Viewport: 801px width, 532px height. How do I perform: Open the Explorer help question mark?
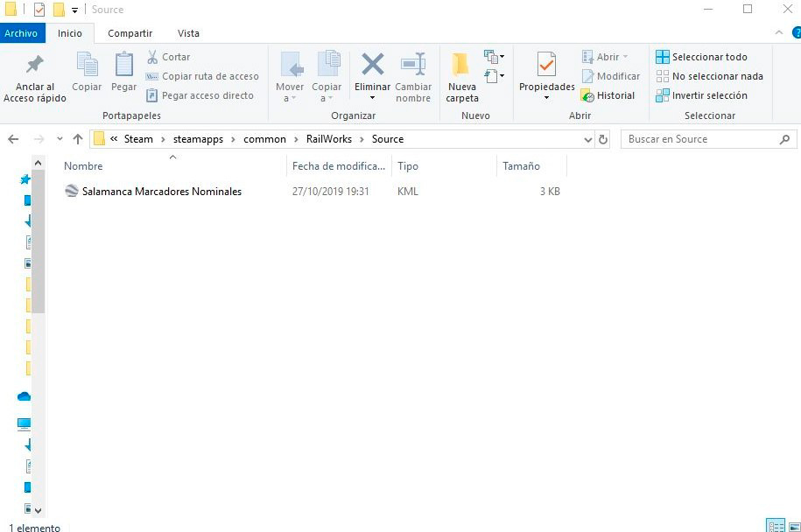(x=797, y=32)
